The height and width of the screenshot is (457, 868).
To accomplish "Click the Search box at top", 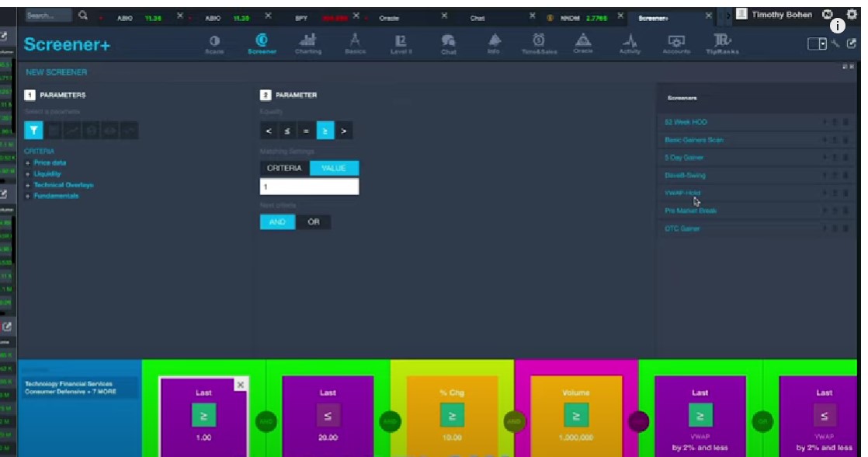I will pyautogui.click(x=49, y=16).
